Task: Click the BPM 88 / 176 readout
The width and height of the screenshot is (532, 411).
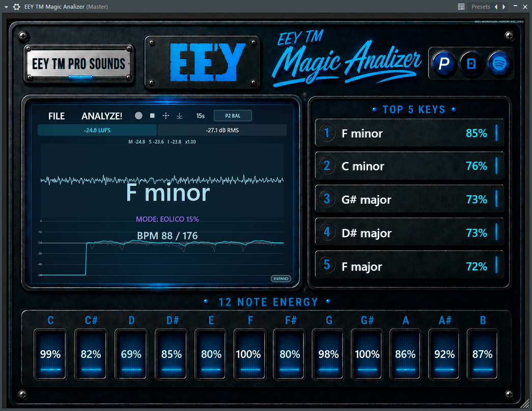Action: (x=167, y=236)
